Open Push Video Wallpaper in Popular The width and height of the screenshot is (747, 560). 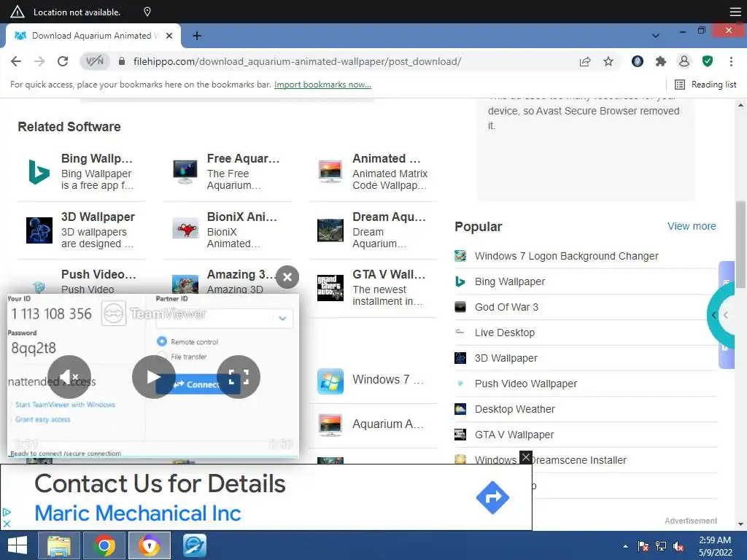tap(525, 384)
